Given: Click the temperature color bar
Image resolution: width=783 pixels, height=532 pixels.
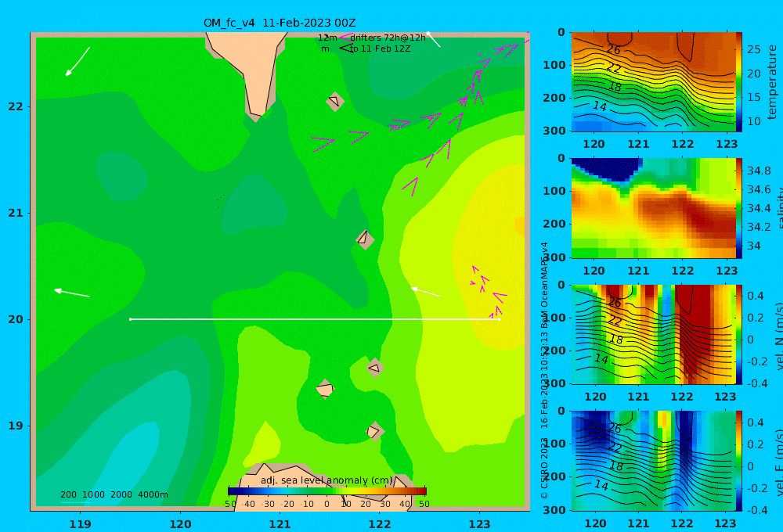Looking at the screenshot, I should coord(739,82).
